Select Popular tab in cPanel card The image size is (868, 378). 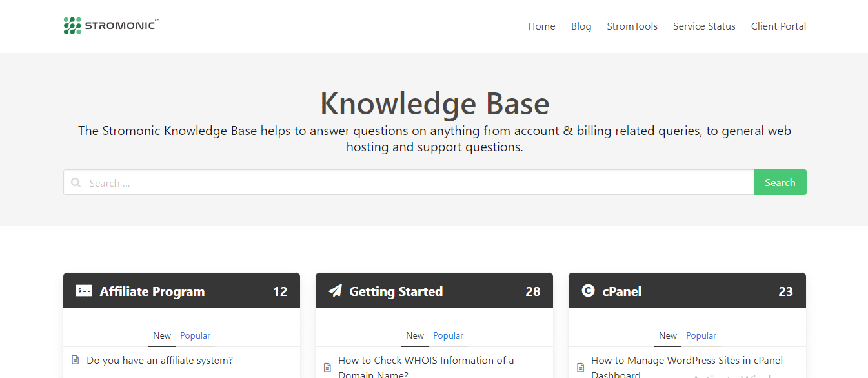[x=701, y=335]
